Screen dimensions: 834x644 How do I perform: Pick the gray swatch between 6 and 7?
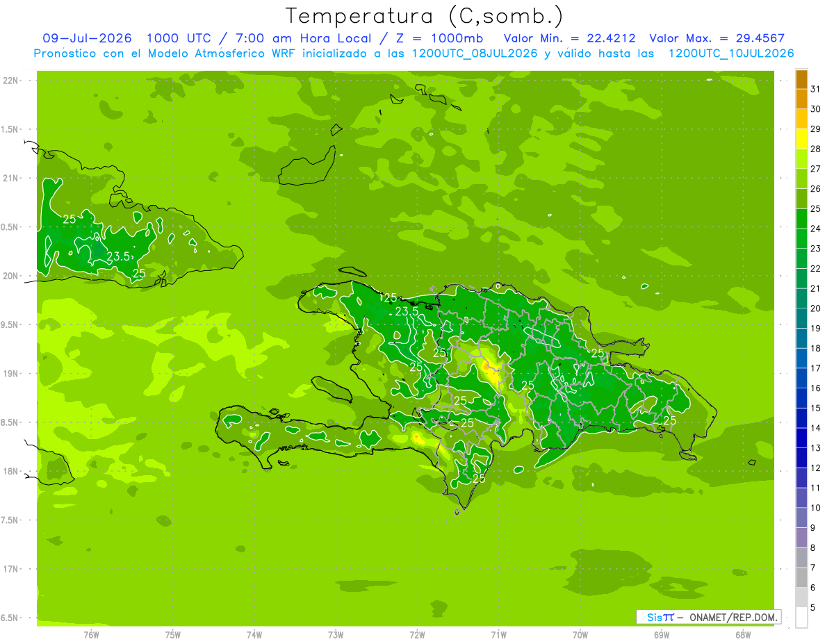(801, 578)
